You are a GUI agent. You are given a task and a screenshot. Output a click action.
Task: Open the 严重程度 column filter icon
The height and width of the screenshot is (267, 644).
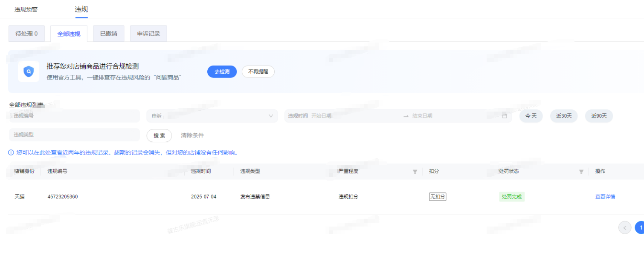tap(415, 172)
